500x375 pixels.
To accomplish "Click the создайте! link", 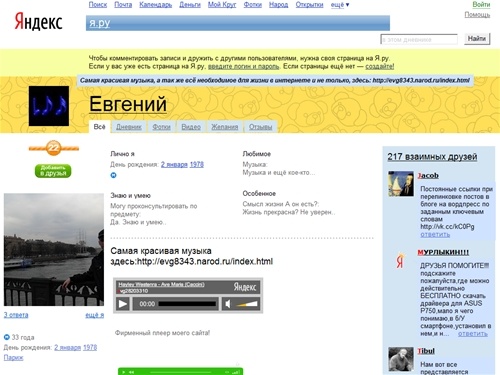I will (380, 66).
